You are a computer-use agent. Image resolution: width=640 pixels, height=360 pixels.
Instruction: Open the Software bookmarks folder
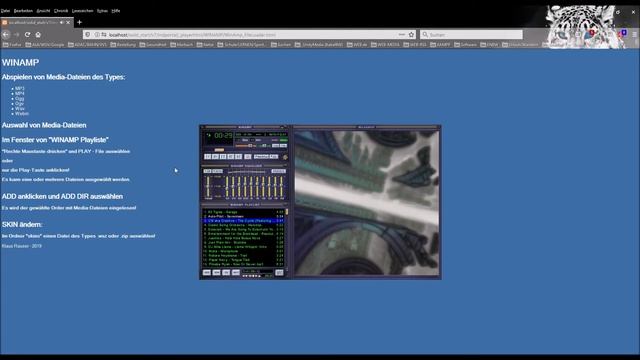point(465,44)
